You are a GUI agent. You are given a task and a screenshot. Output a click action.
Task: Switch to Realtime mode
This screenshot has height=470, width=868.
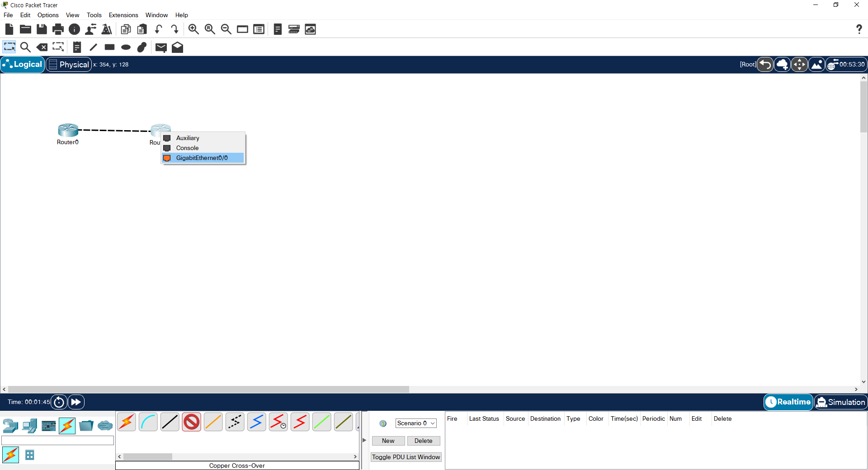tap(788, 402)
